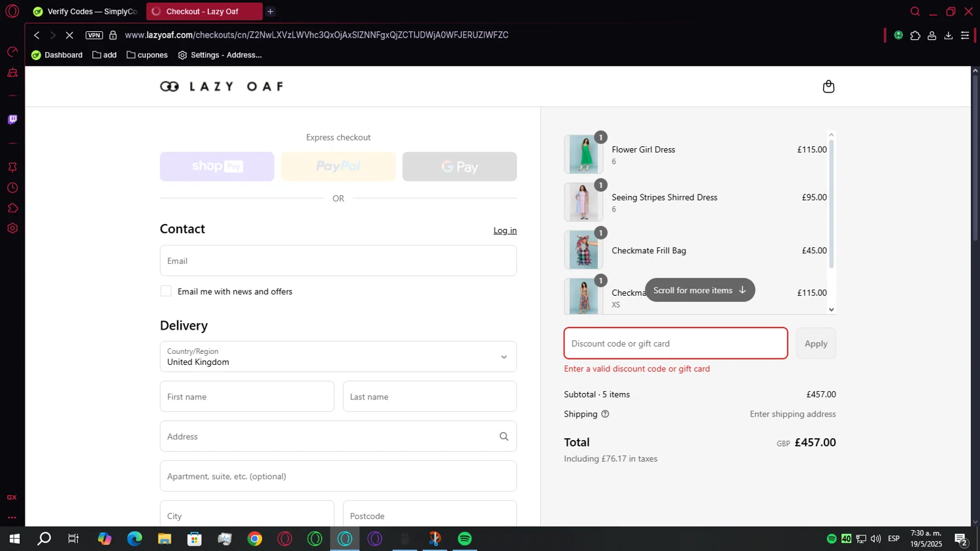Focus the Email input field
Viewport: 980px width, 551px height.
(338, 260)
